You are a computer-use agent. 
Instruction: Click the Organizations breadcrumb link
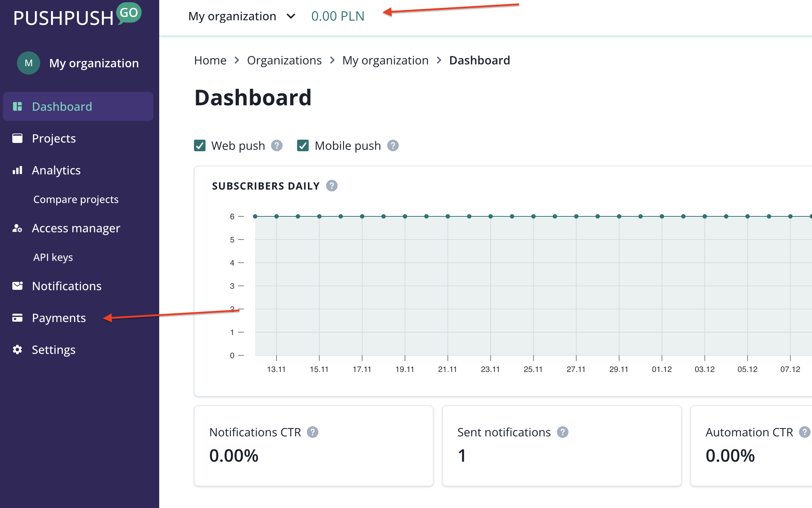pos(284,60)
